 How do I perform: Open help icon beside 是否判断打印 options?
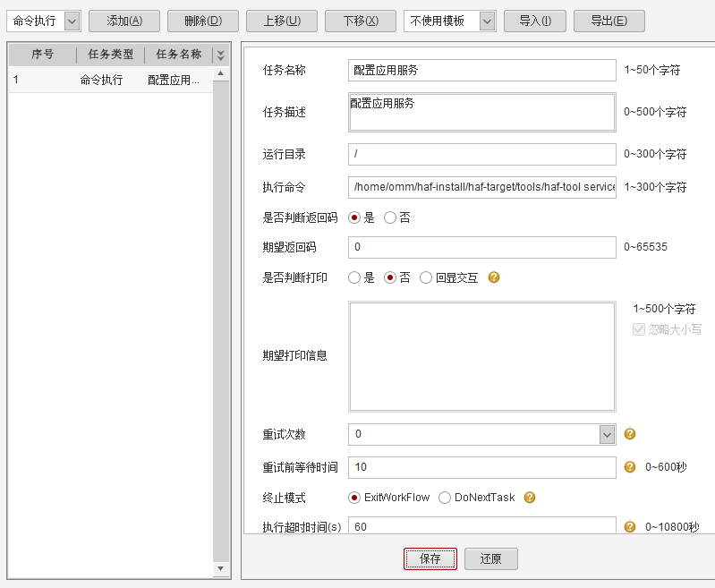click(x=494, y=277)
